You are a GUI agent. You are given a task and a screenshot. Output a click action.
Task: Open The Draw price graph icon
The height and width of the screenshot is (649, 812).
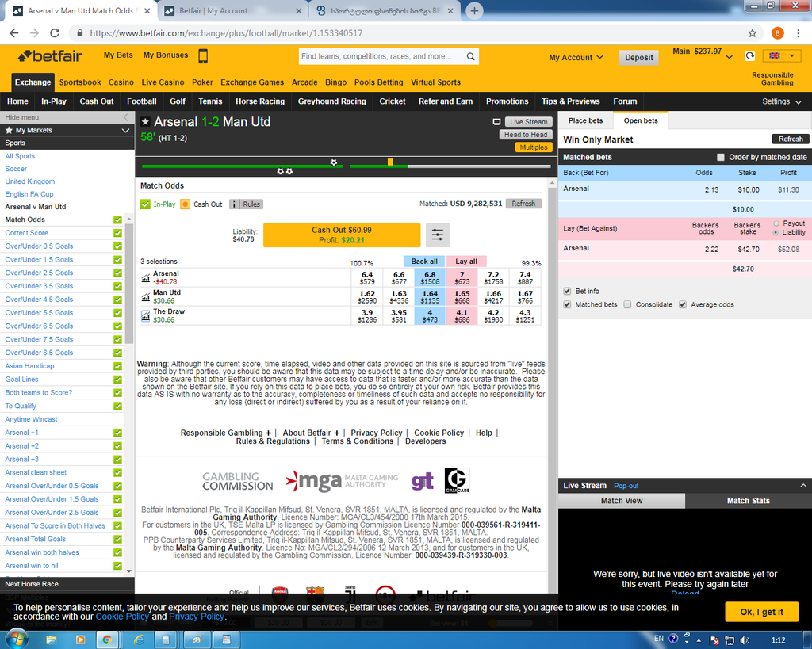click(x=146, y=315)
